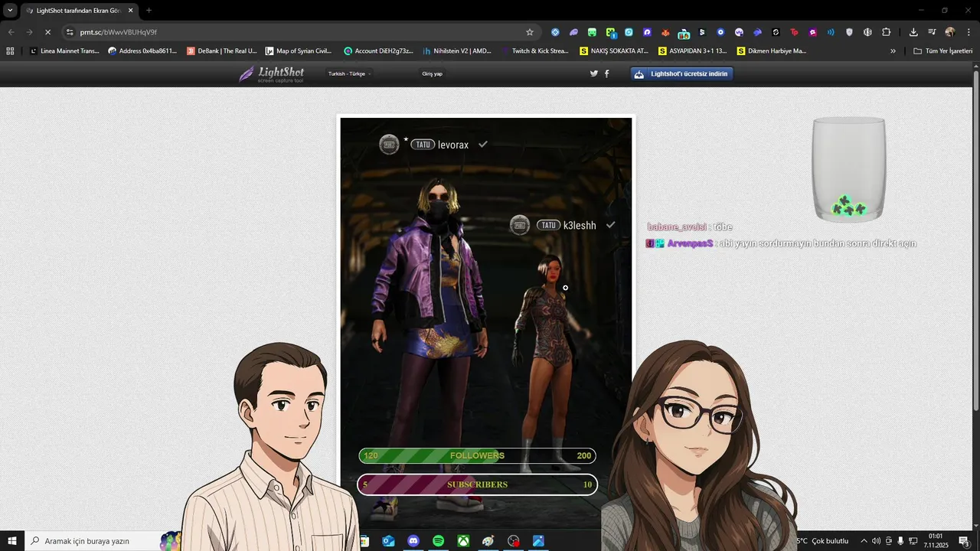The height and width of the screenshot is (551, 980).
Task: Open Account DiEH2g73z... bookmark
Action: point(378,51)
